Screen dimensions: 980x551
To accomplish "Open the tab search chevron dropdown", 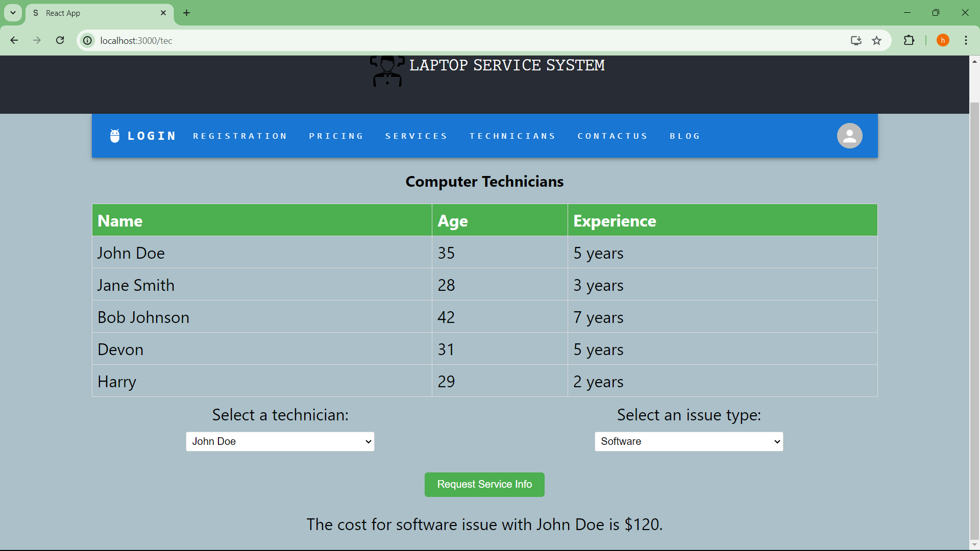I will point(13,13).
